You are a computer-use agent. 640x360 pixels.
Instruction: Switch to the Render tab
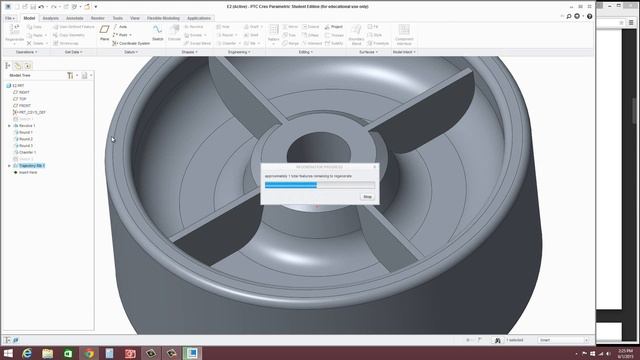coord(98,18)
